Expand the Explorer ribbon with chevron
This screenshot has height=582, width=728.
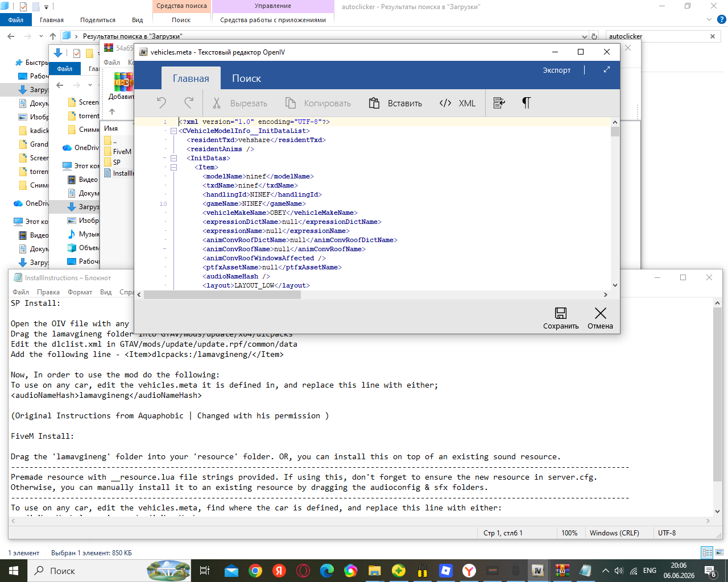[709, 20]
